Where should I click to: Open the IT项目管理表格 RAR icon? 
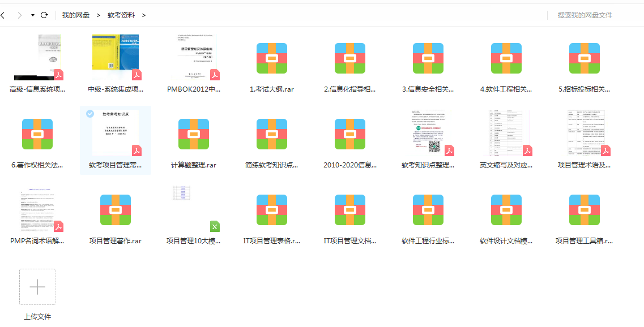tap(272, 210)
